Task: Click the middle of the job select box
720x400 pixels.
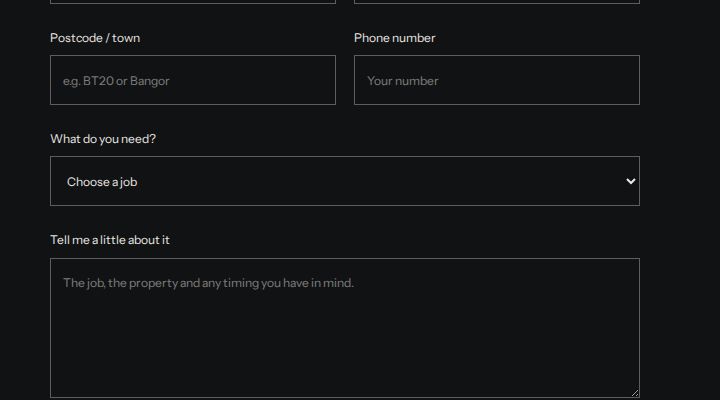Action: coord(345,181)
